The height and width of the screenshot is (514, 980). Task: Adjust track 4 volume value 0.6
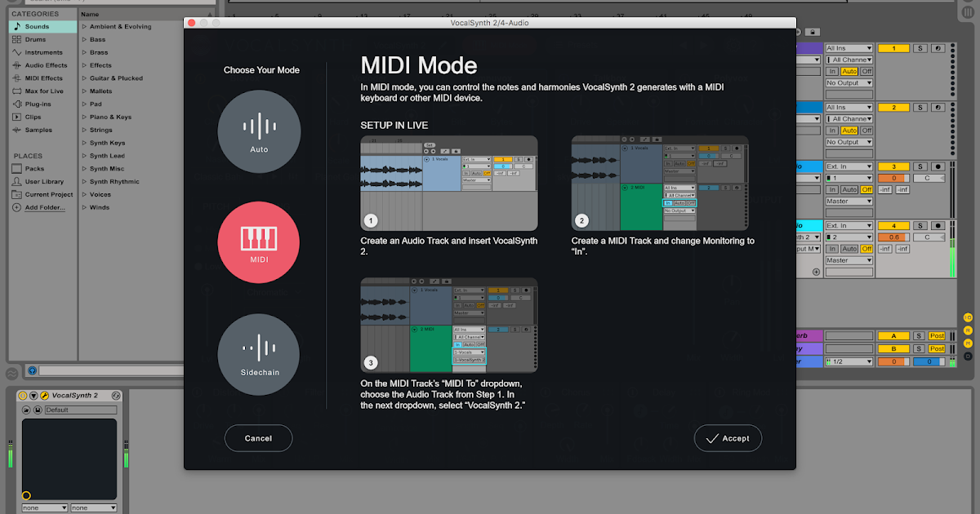pos(893,237)
